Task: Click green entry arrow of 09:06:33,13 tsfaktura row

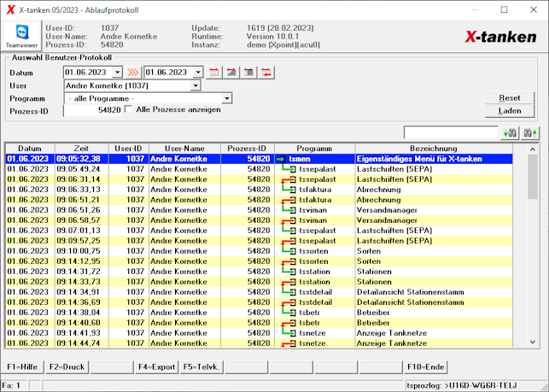Action: tap(289, 190)
